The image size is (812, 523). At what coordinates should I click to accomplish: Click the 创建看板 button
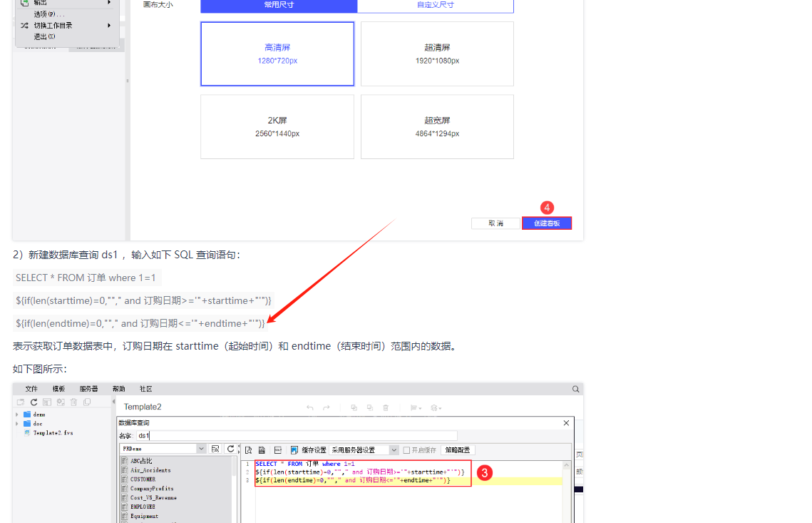tap(547, 223)
